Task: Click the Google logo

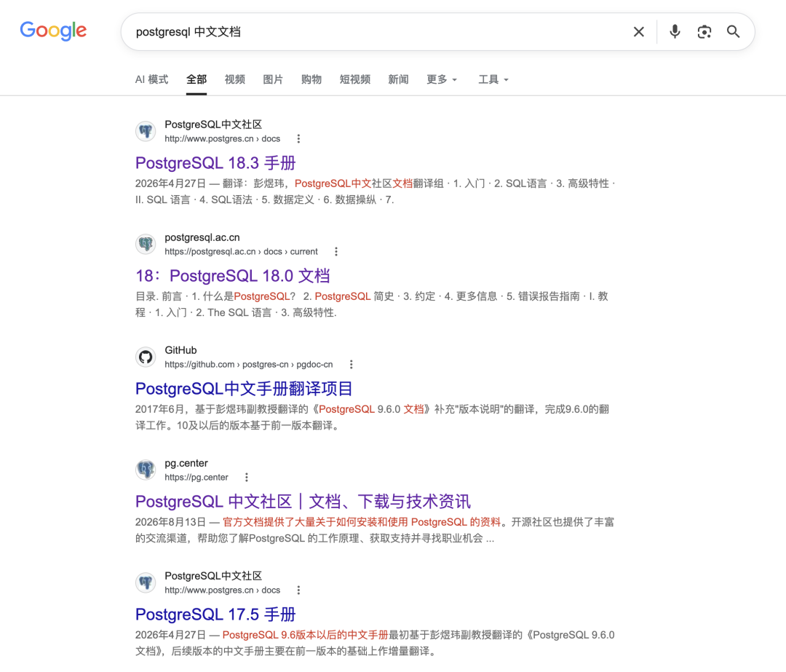Action: coord(53,31)
